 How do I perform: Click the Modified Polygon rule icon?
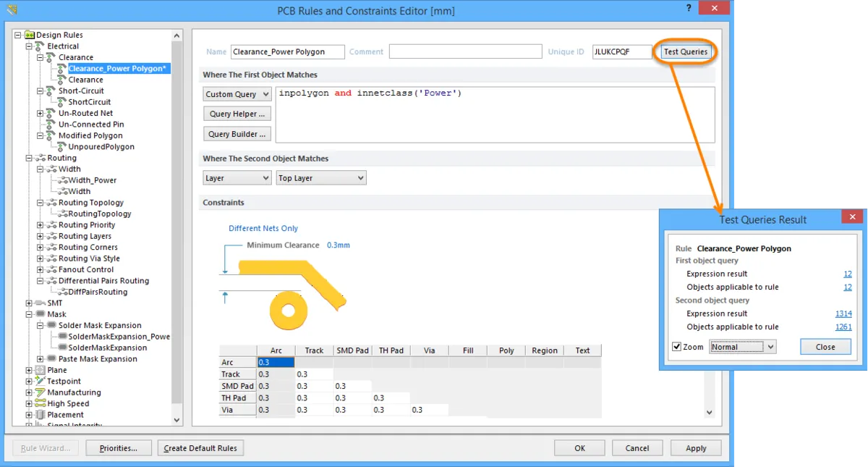(x=51, y=135)
